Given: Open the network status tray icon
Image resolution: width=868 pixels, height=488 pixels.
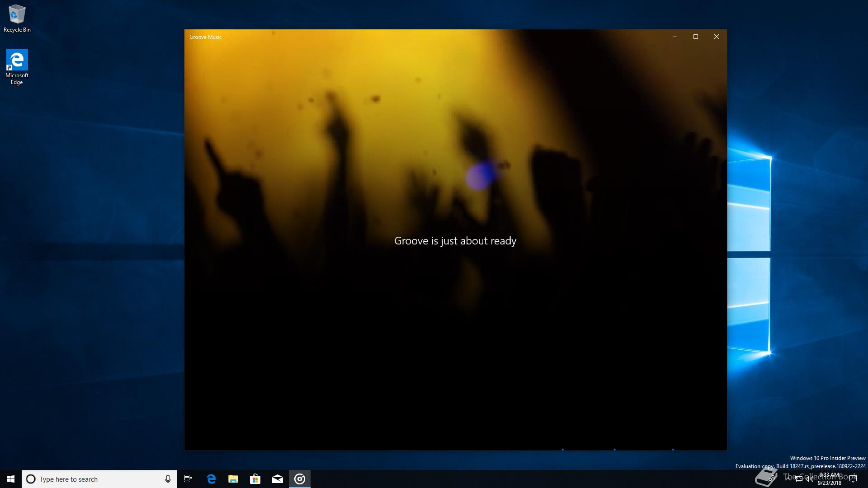Looking at the screenshot, I should 799,479.
